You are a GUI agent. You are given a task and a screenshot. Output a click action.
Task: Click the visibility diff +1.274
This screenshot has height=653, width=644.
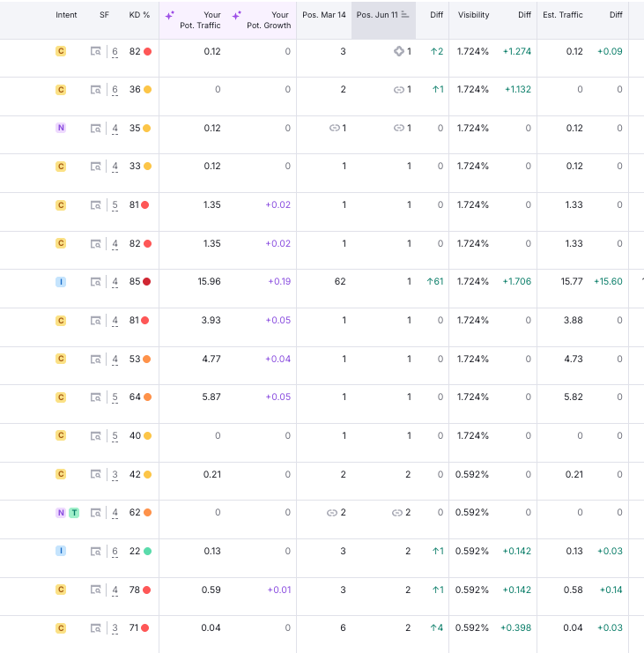[x=516, y=52]
